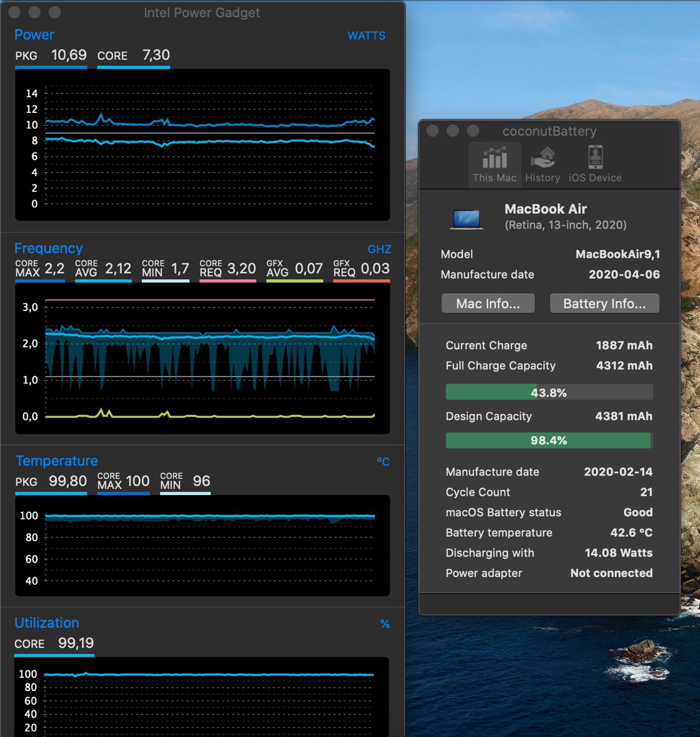Open the Mac Info... dialog

(488, 303)
